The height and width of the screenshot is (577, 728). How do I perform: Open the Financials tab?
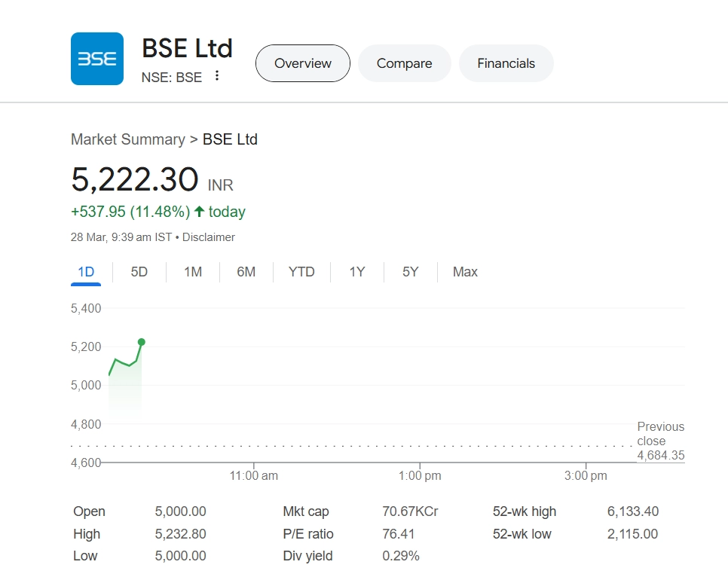(506, 63)
